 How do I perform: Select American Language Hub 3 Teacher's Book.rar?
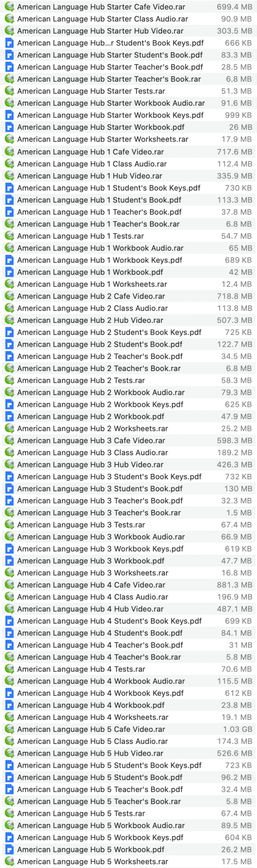[99, 513]
